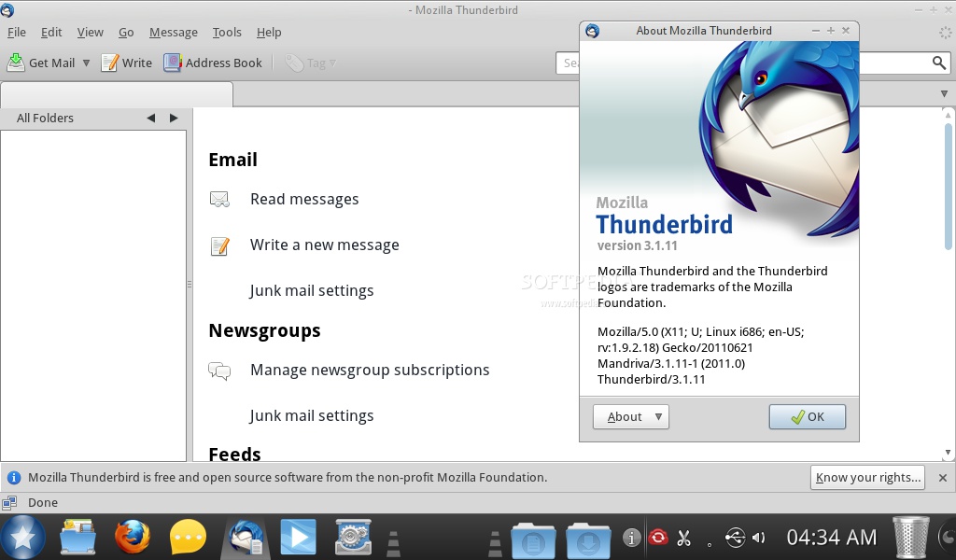Image resolution: width=956 pixels, height=560 pixels.
Task: Click the online status icon in status bar
Action: pos(9,503)
